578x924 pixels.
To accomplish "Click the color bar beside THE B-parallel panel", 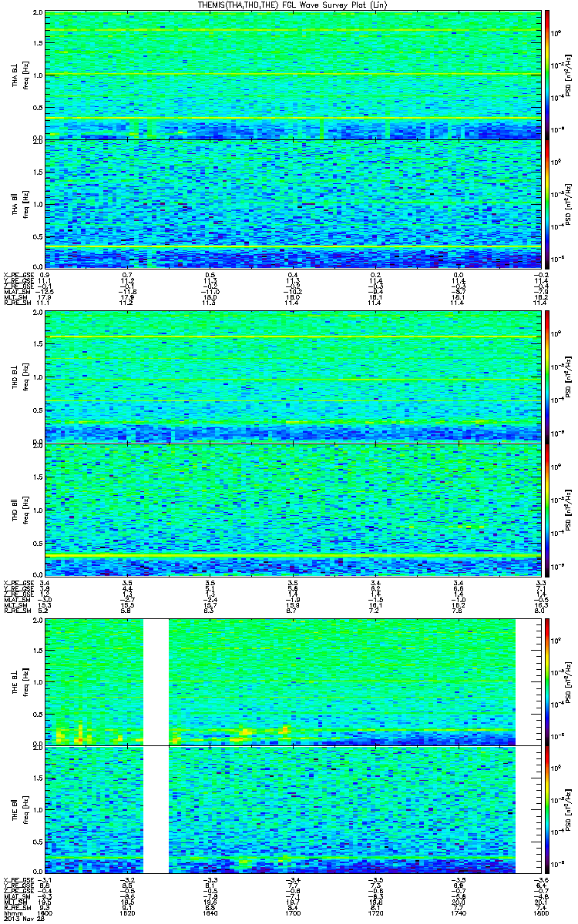I will click(547, 811).
